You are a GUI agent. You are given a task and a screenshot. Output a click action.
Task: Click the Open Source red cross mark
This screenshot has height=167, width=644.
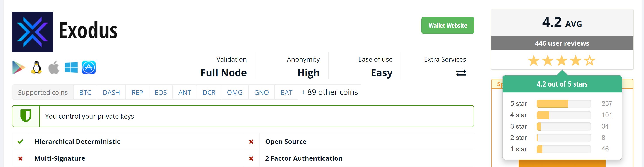click(251, 142)
